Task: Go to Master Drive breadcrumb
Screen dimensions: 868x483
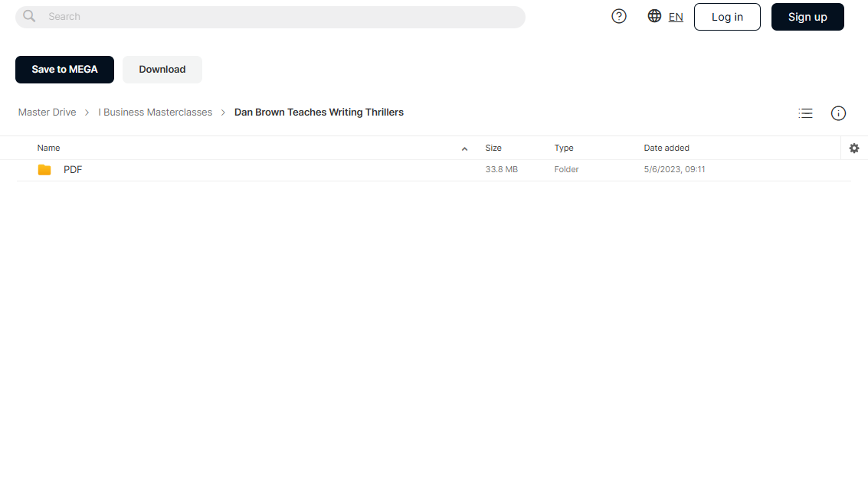Action: [x=47, y=113]
